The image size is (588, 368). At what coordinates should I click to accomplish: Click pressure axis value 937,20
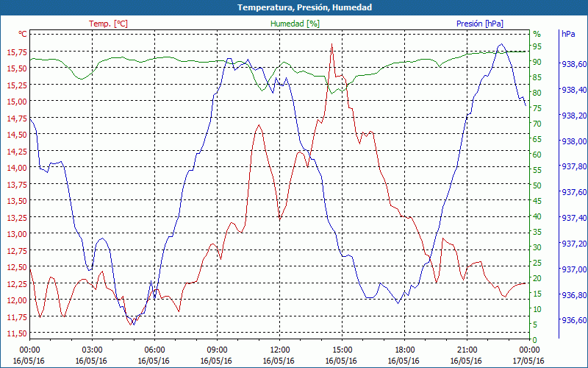(574, 244)
